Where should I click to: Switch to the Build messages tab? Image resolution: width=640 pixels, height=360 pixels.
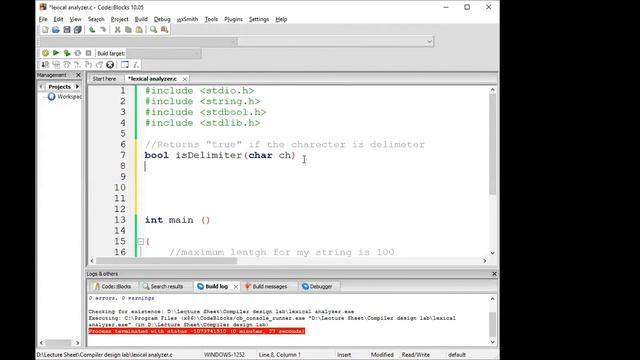(x=267, y=287)
